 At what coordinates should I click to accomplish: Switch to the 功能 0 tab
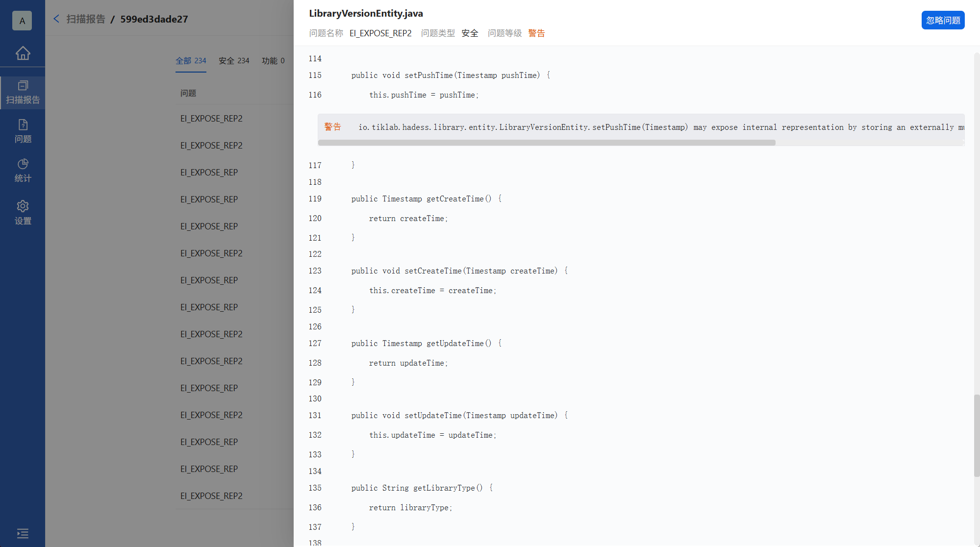[x=273, y=61]
